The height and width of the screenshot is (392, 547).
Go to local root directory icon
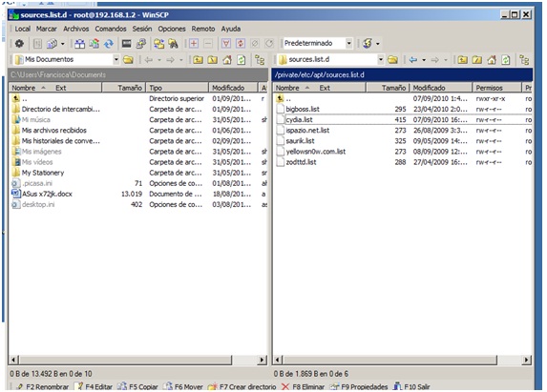tap(213, 60)
